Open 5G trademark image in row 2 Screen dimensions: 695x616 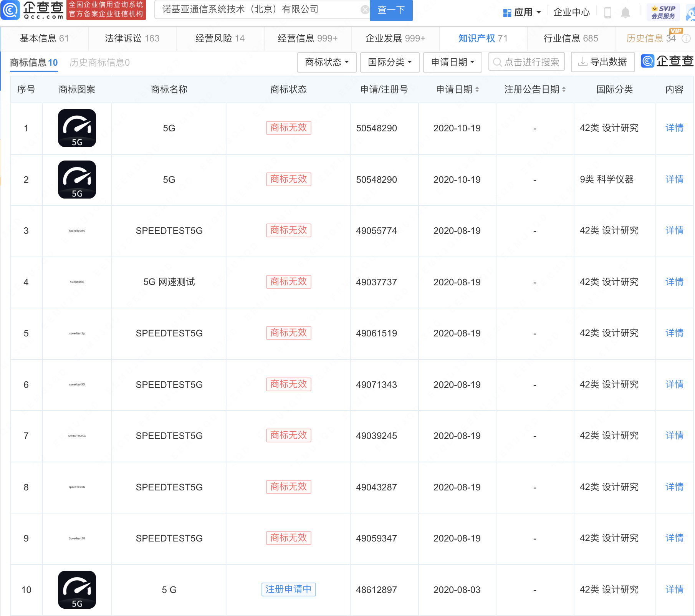coord(77,180)
